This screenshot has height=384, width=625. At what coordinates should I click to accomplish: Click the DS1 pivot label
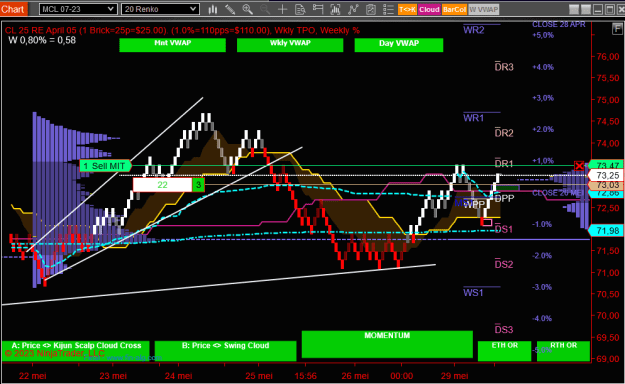point(504,229)
